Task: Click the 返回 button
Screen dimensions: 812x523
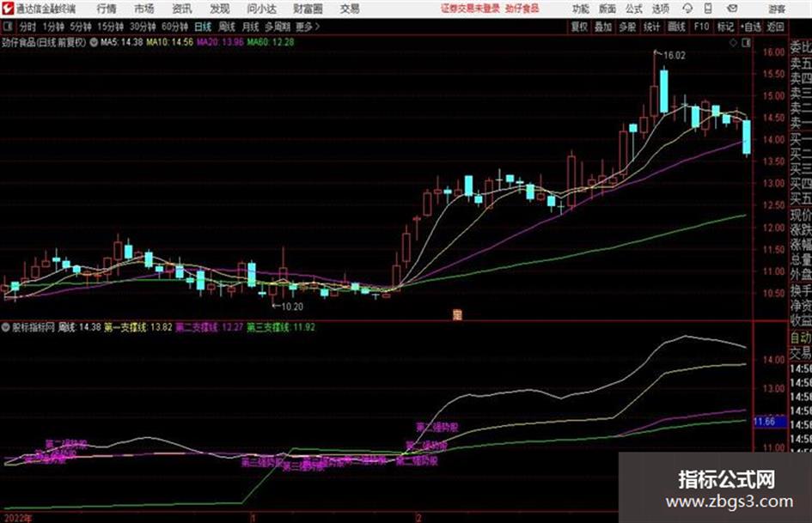Action: (775, 27)
